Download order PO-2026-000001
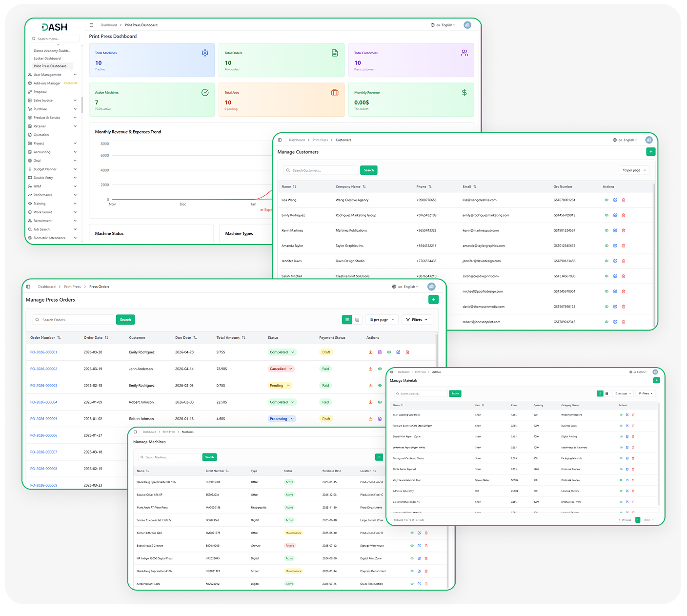Screen dimensions: 687x616 pyautogui.click(x=370, y=352)
